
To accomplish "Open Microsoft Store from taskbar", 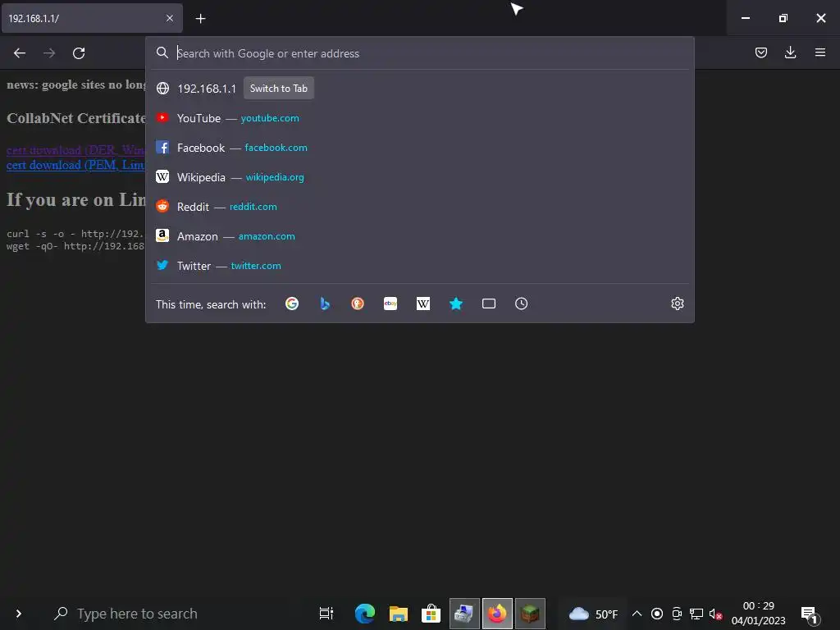I will (431, 614).
